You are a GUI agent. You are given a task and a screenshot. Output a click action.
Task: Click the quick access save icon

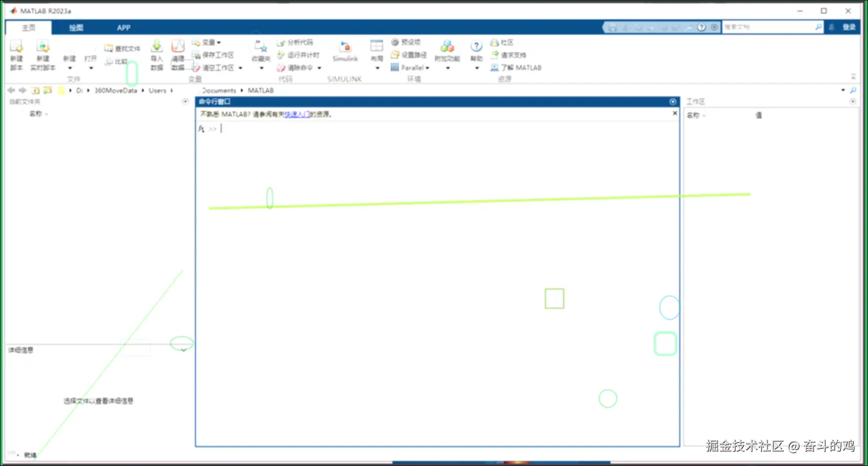pyautogui.click(x=612, y=27)
